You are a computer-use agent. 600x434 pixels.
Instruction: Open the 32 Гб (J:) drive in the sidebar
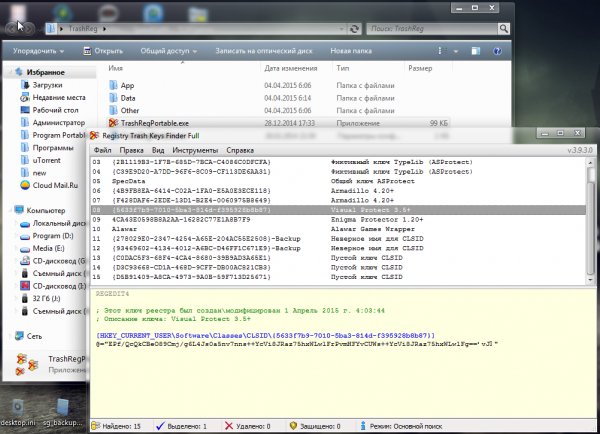click(x=46, y=299)
